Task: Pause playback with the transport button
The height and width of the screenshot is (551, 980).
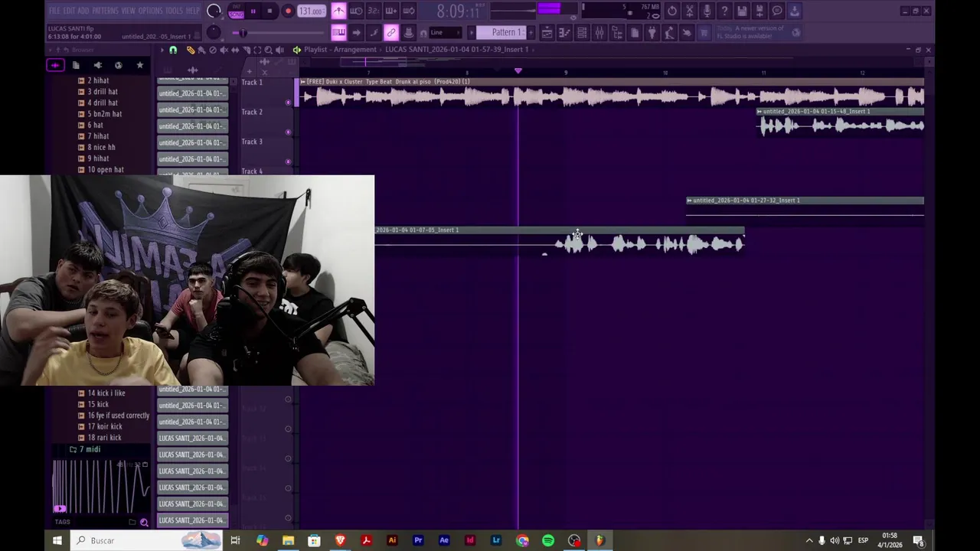Action: pyautogui.click(x=253, y=11)
